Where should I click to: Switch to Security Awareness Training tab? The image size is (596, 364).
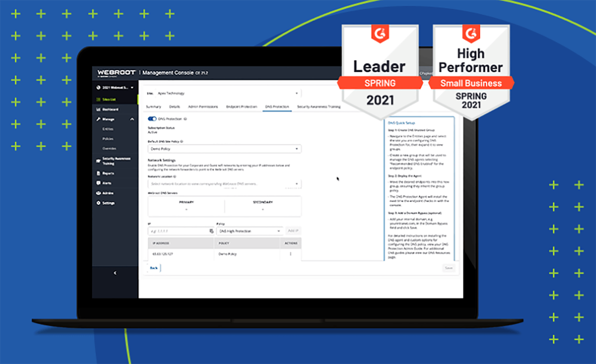point(319,107)
